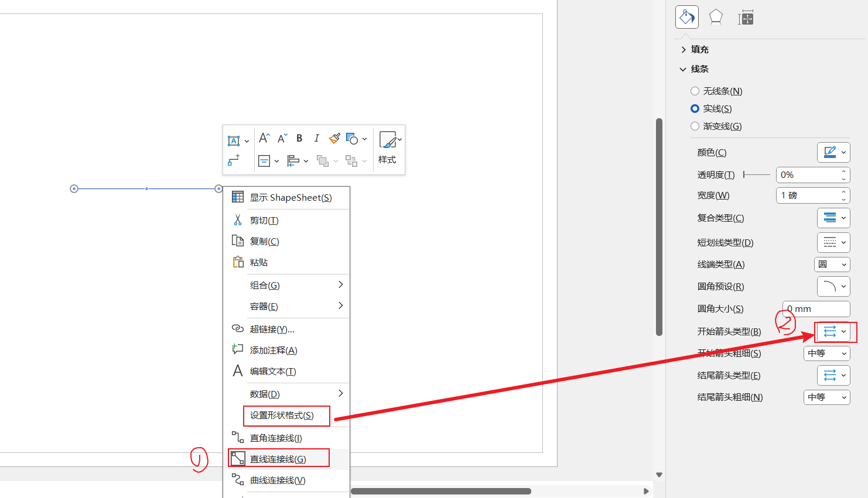Image resolution: width=868 pixels, height=498 pixels.
Task: Click the change shape icon
Action: click(x=352, y=139)
